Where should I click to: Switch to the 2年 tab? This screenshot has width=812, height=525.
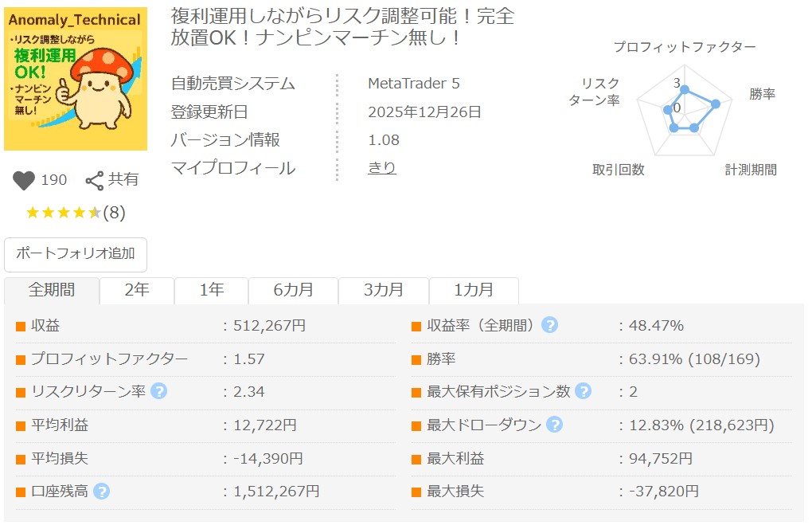[x=137, y=290]
